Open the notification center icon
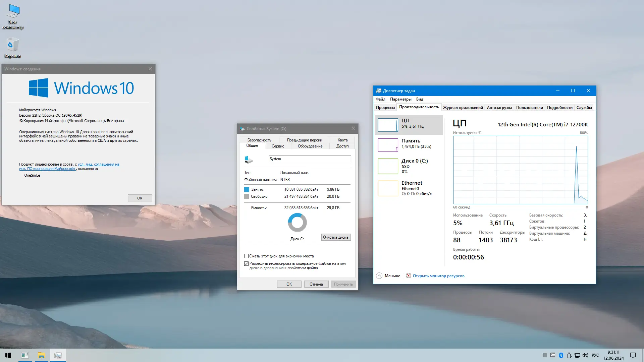Viewport: 644px width, 362px height. tap(633, 355)
